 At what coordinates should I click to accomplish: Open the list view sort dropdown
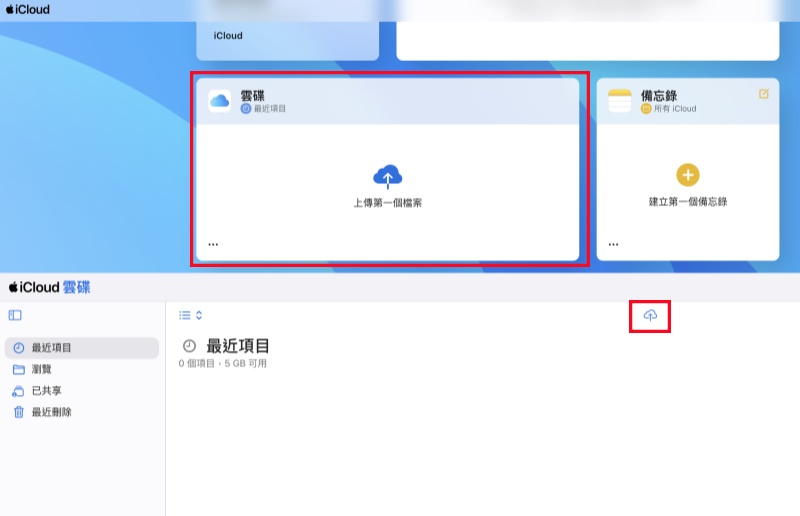click(x=190, y=315)
